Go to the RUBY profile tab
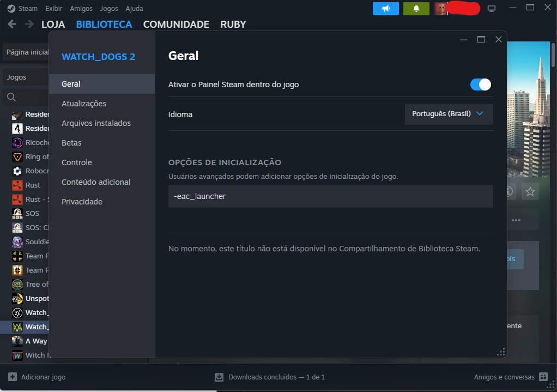557x392 pixels. pos(233,24)
